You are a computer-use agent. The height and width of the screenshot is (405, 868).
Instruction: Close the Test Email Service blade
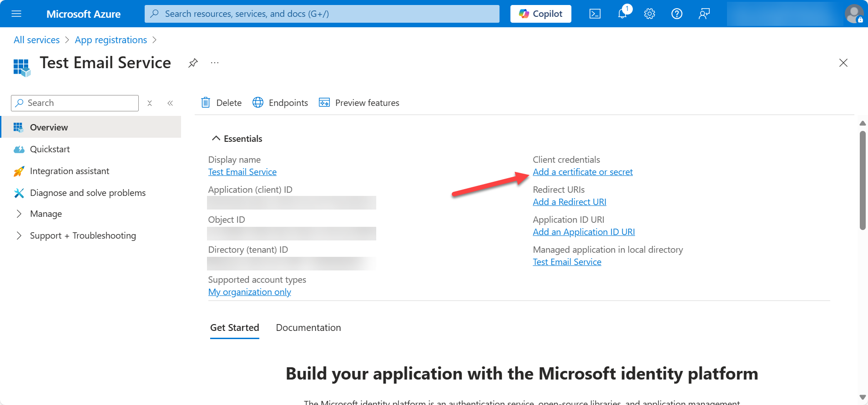843,63
